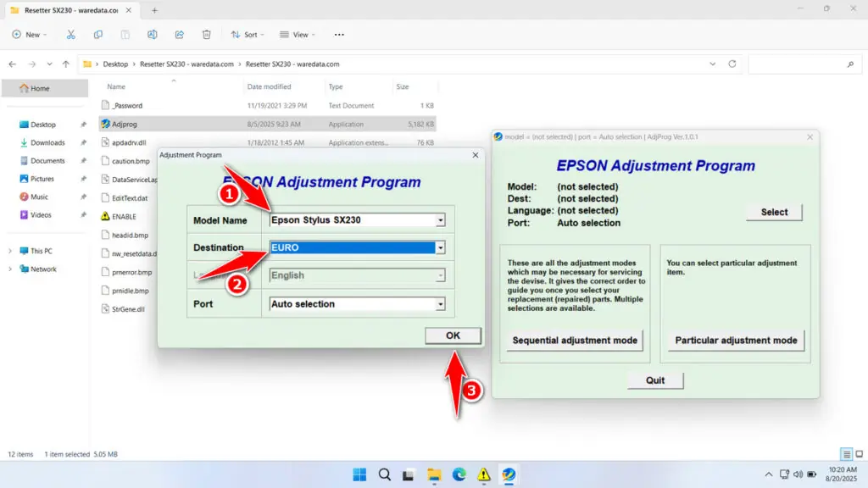Click OK to confirm the model selection

[453, 335]
